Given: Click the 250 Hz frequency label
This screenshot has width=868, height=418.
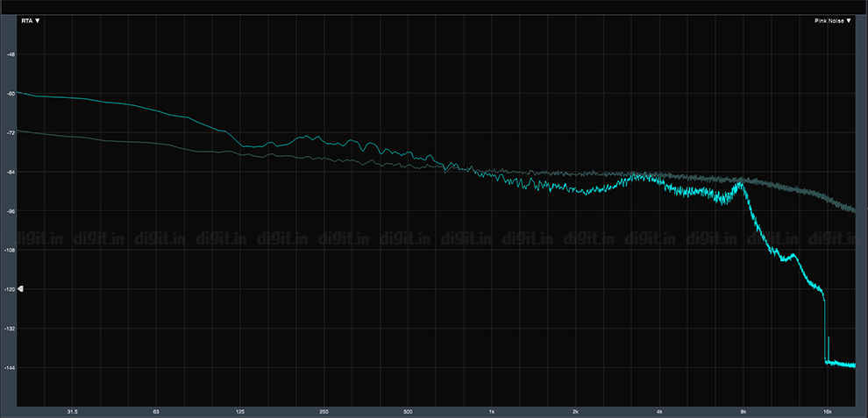Looking at the screenshot, I should [324, 412].
